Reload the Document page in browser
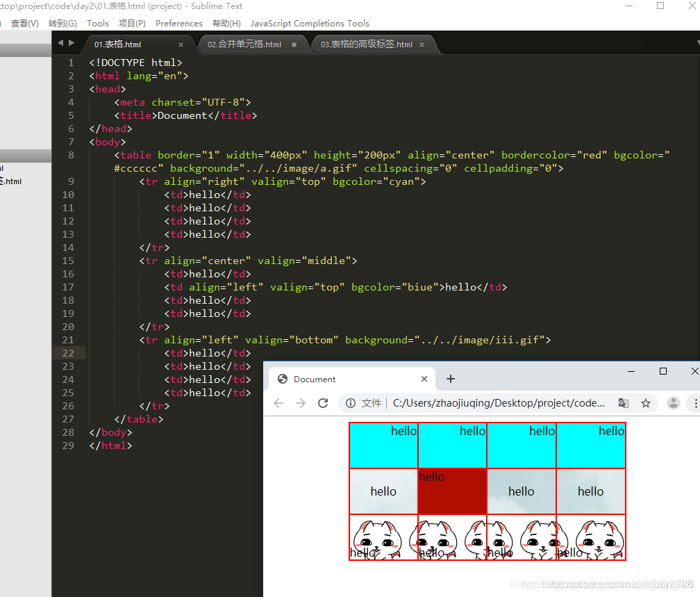Screen dimensions: 700x597 click(323, 403)
